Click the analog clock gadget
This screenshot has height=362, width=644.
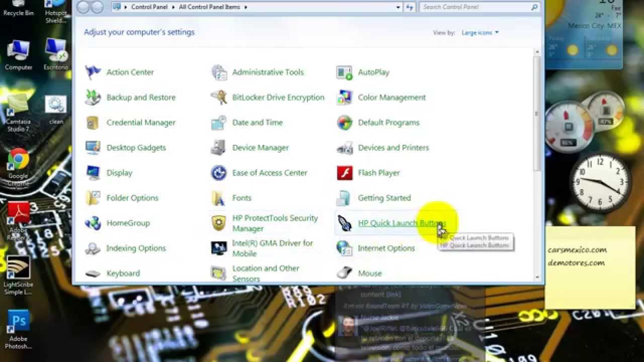(600, 183)
